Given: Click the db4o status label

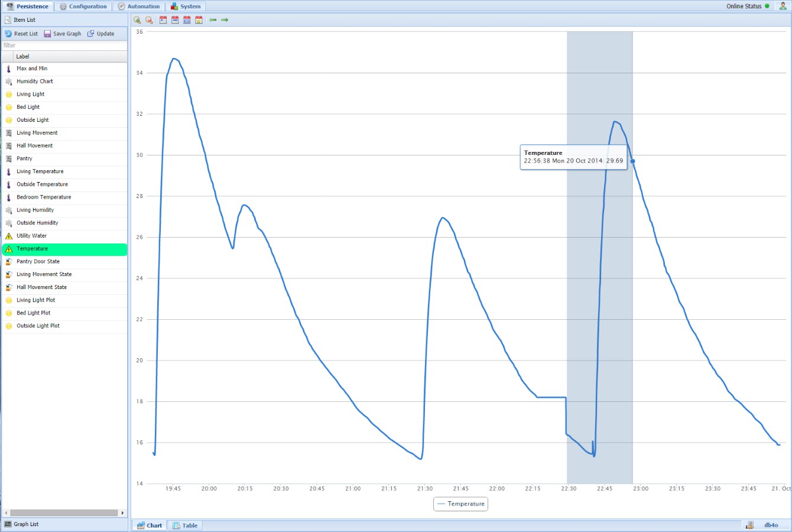Looking at the screenshot, I should 771,525.
